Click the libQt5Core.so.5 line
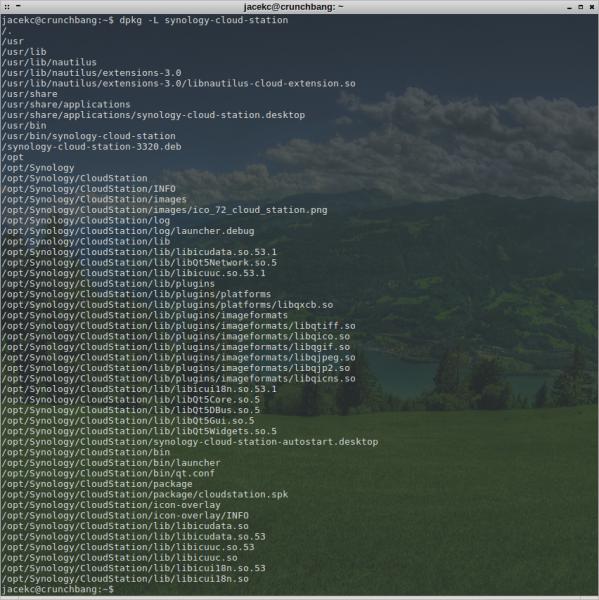Image resolution: width=599 pixels, height=600 pixels. coord(131,400)
